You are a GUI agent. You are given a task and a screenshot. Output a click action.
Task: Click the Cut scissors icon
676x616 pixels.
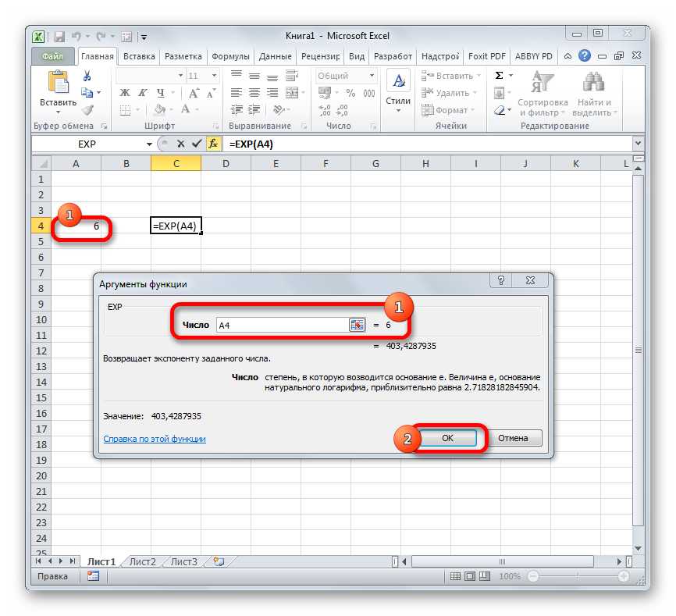click(87, 76)
